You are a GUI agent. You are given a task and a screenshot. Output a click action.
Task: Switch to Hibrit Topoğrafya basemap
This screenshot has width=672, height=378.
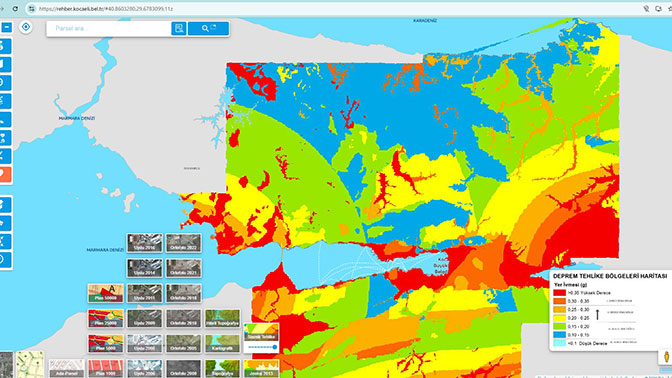click(x=222, y=318)
